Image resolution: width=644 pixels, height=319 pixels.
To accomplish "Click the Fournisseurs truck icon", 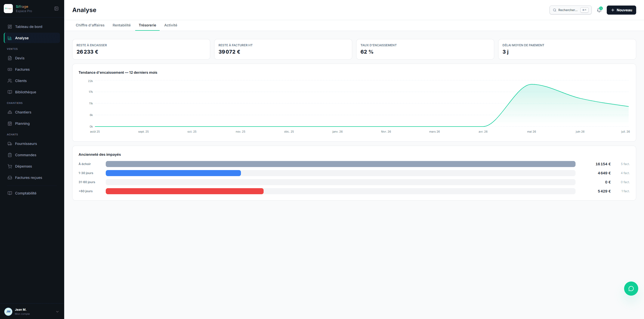I will point(10,144).
